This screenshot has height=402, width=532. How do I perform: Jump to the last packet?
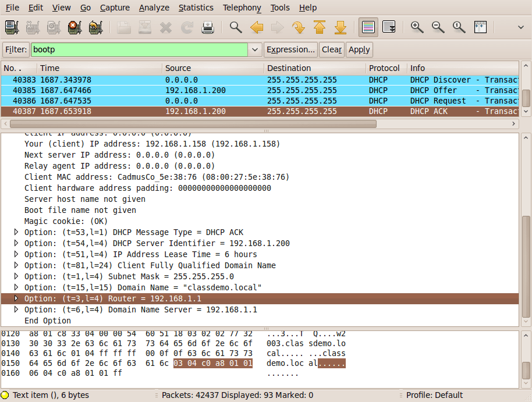341,27
